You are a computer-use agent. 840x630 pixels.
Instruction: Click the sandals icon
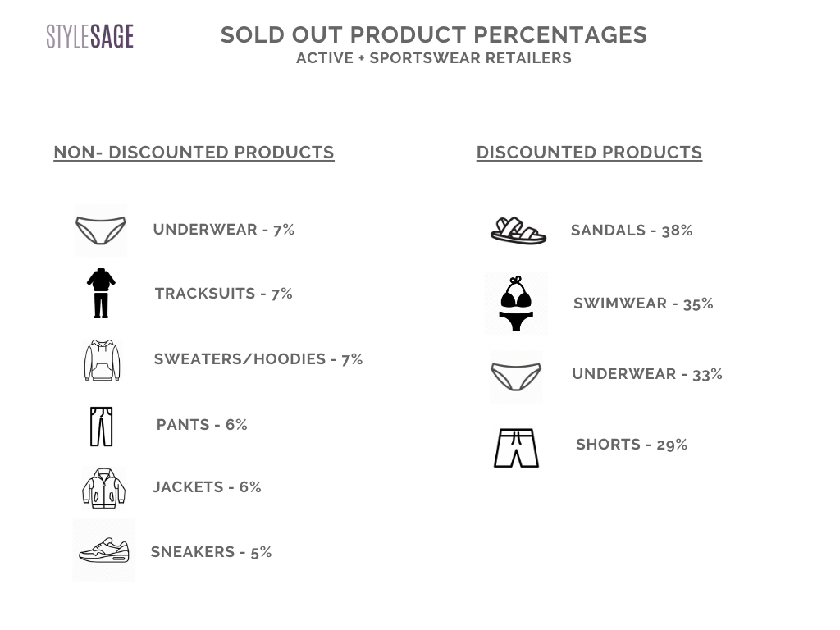click(518, 231)
